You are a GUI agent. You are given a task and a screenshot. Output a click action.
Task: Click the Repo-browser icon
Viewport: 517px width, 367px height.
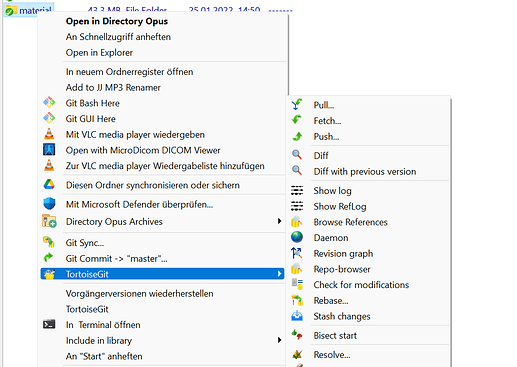tap(297, 268)
